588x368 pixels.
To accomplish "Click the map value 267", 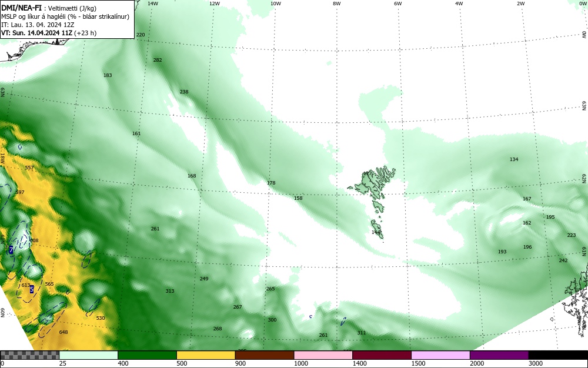I will tap(238, 307).
